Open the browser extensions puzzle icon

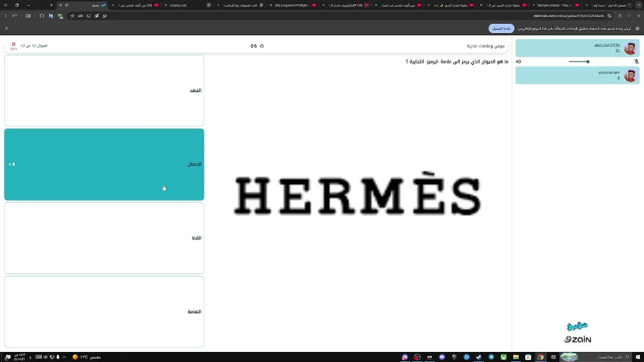41,16
